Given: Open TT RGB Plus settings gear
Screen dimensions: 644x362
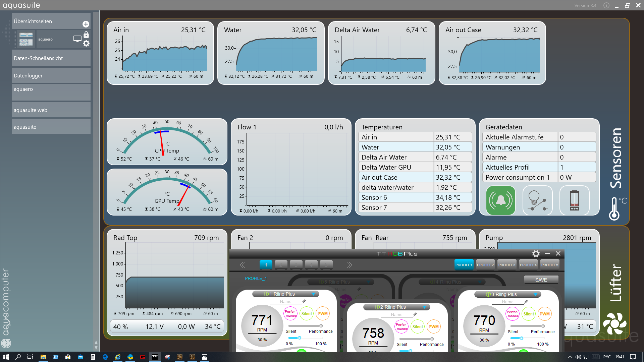Looking at the screenshot, I should 536,254.
